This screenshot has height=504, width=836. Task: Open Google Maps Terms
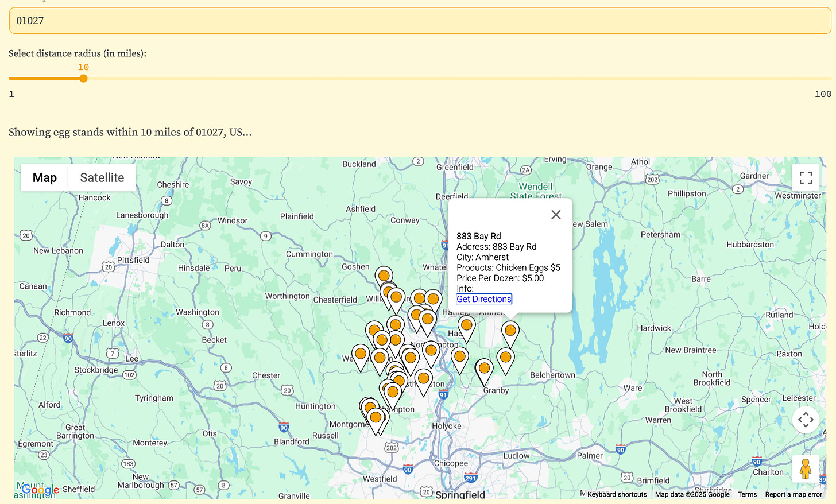[747, 494]
